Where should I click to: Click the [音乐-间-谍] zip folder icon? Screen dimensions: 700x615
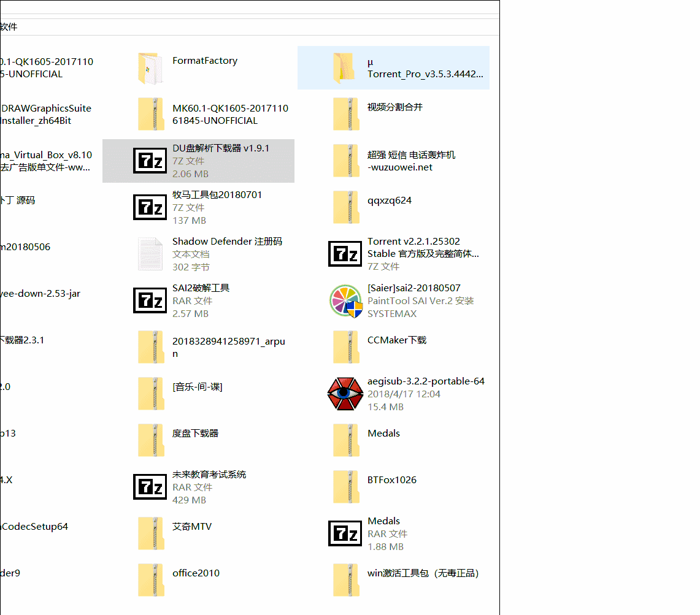(x=151, y=394)
